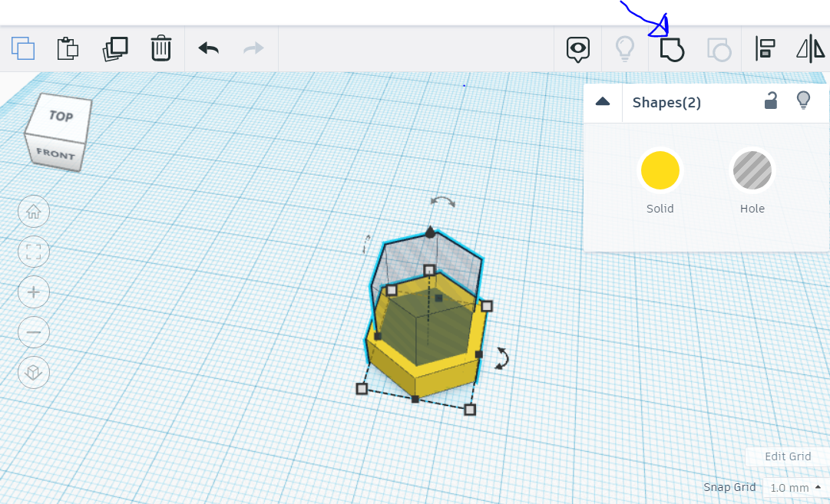Screen dimensions: 830x504
Task: Click the rotation arrow left of the hole shape
Action: point(366,245)
